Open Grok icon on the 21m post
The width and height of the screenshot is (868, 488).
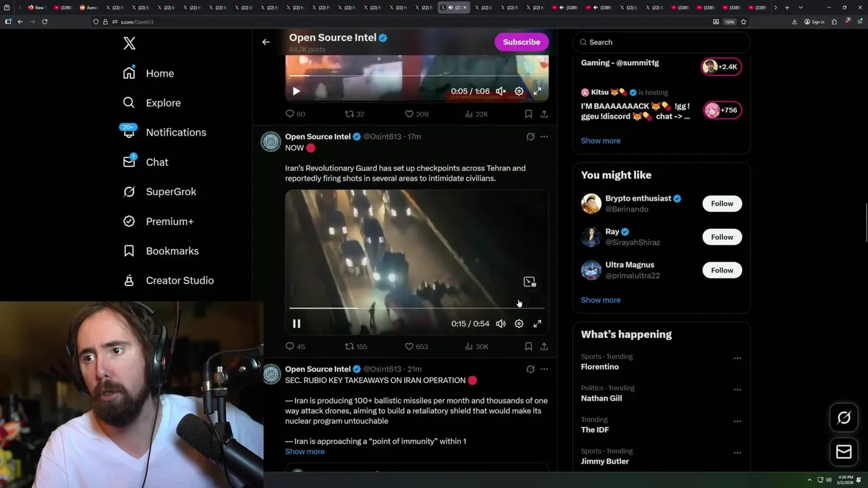point(530,369)
